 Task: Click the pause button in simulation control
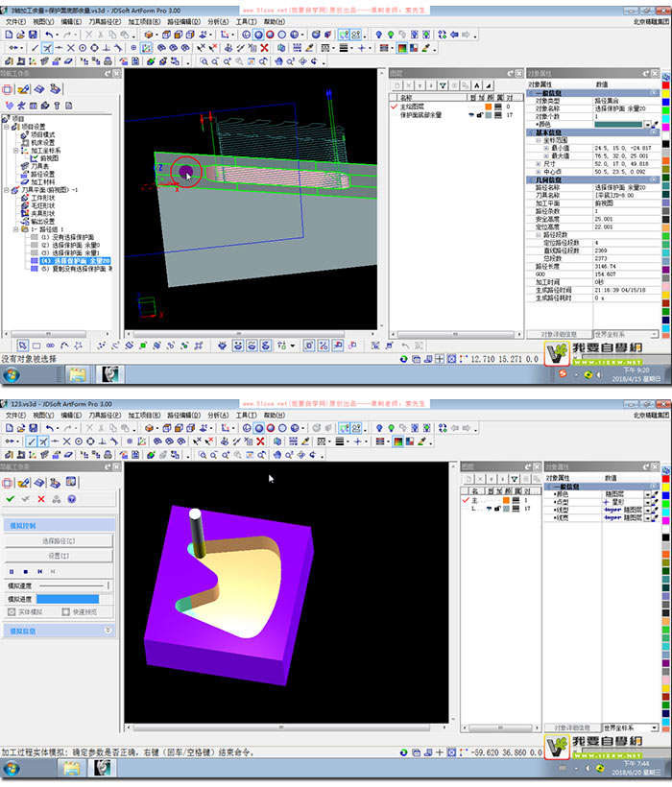tap(12, 572)
